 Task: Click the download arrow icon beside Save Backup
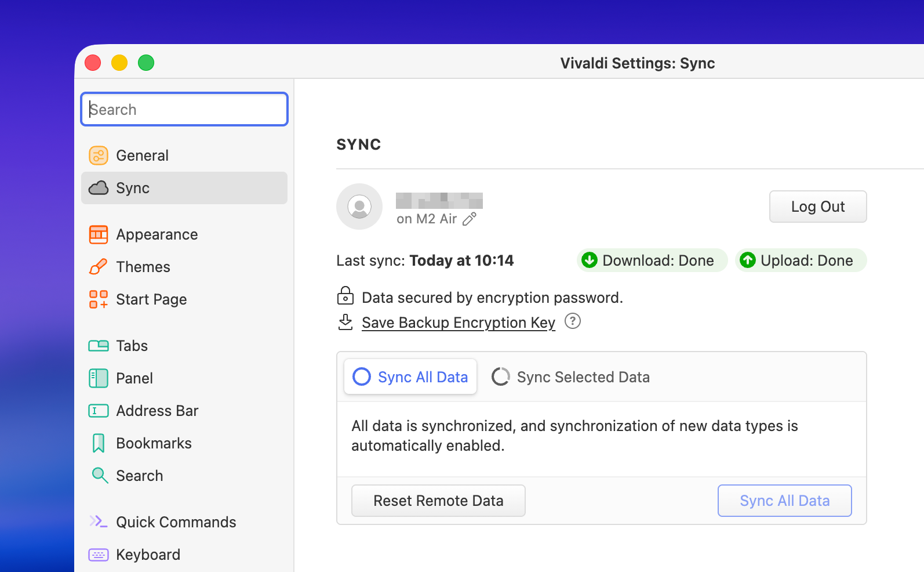(x=345, y=322)
